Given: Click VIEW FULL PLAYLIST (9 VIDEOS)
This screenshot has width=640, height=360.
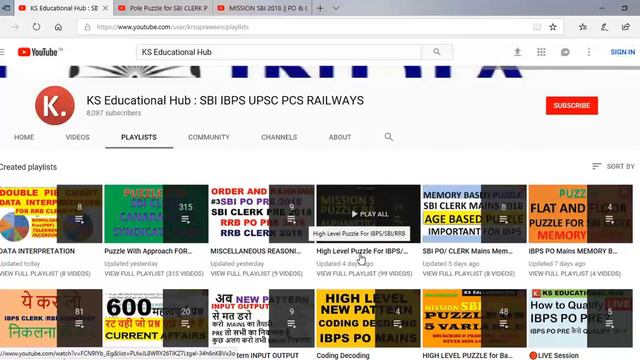Looking at the screenshot, I should 257,273.
